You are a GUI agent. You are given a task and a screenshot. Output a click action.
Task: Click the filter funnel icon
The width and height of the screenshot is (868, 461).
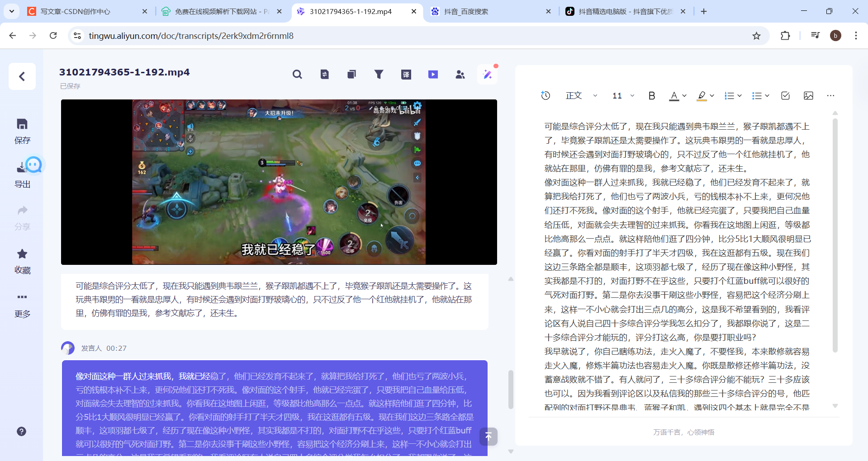click(x=379, y=75)
